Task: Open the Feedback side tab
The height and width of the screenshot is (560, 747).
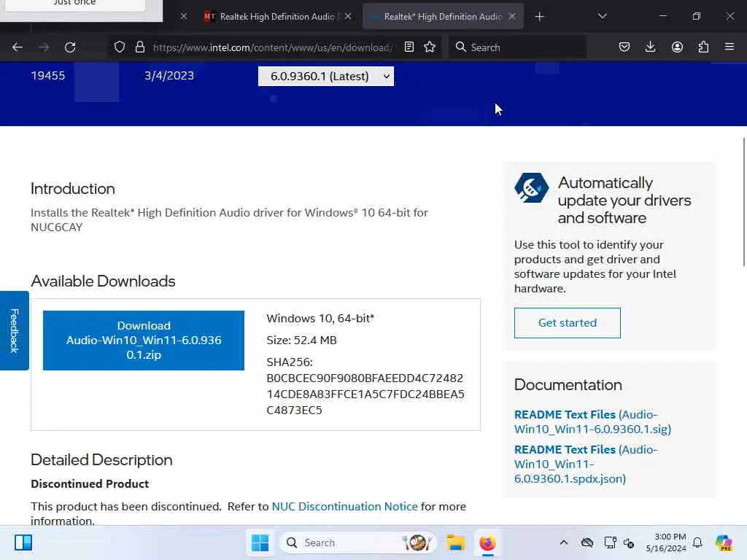Action: [15, 330]
